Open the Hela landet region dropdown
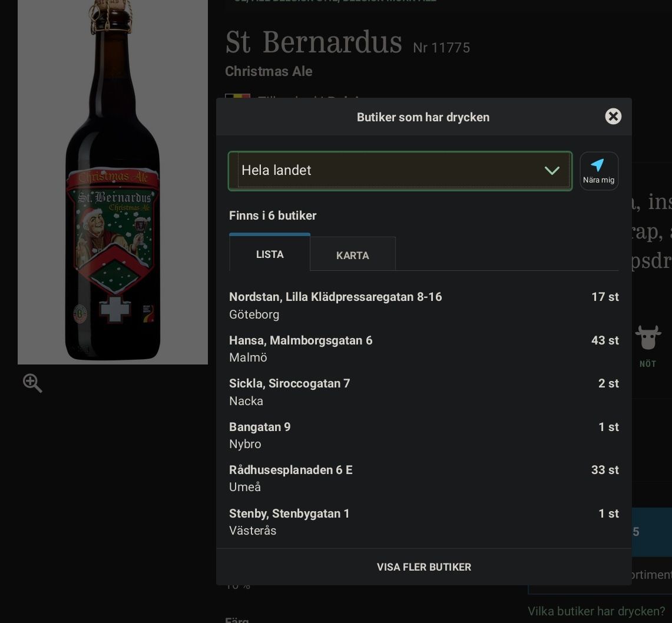The image size is (672, 623). (x=400, y=171)
